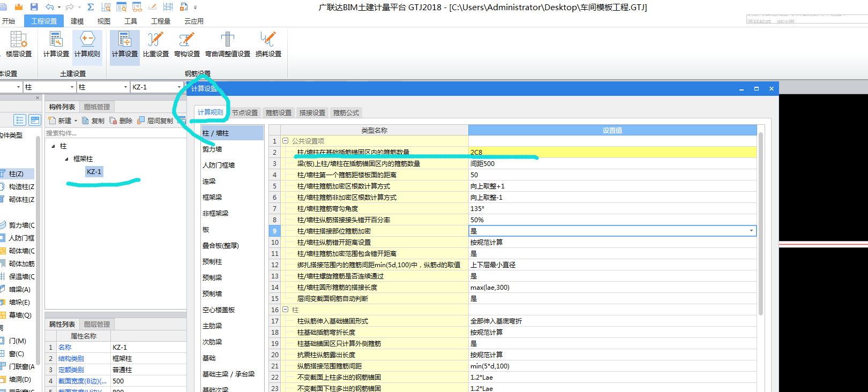Click the 结构类别 property link
868x392 pixels.
(71, 358)
